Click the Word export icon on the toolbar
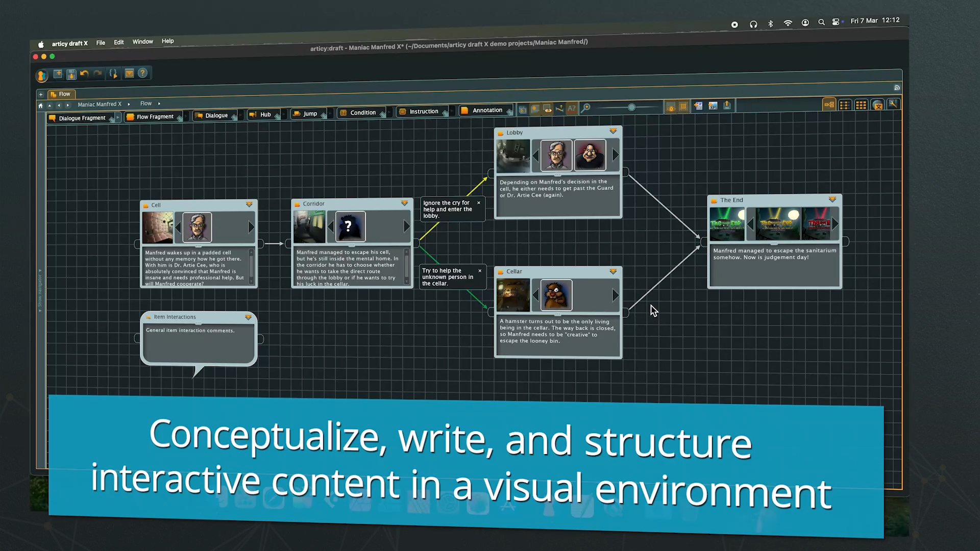The image size is (980, 551). tap(698, 106)
